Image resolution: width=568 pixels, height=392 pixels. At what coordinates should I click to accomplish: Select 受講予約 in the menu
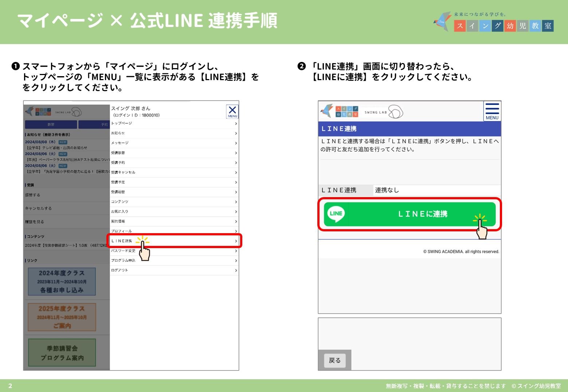point(174,163)
